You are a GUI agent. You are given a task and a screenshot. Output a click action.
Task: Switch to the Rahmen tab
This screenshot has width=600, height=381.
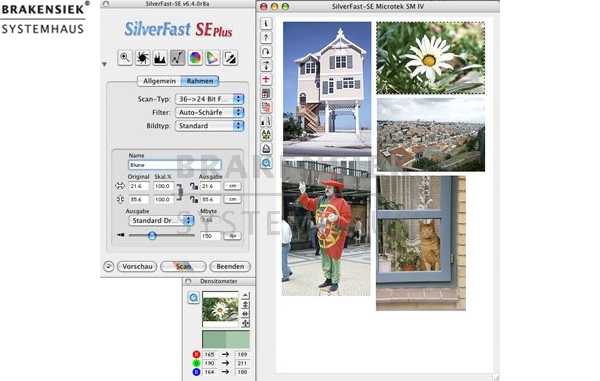click(x=200, y=81)
